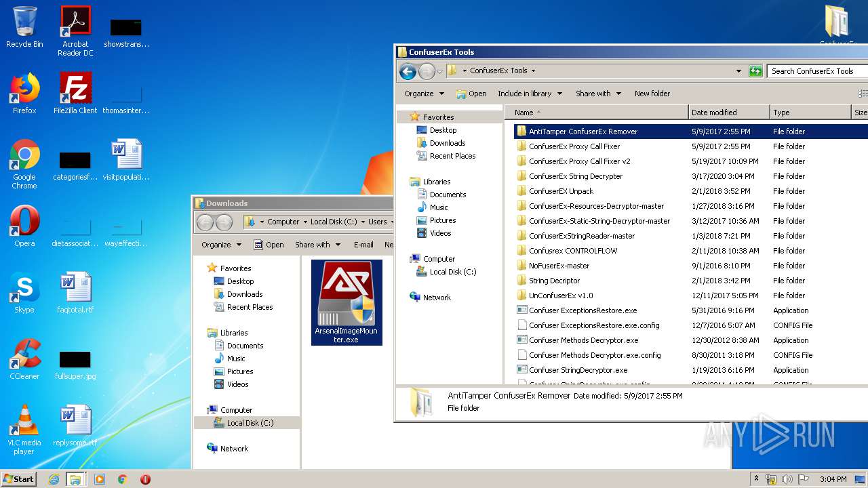This screenshot has width=868, height=488.
Task: Click Open in Downloads window toolbar
Action: point(269,245)
